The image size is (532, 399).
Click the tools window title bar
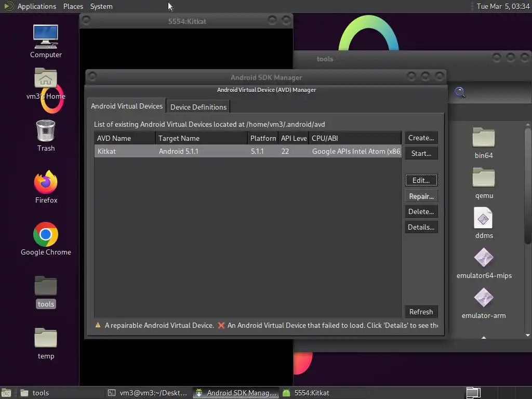pos(413,59)
